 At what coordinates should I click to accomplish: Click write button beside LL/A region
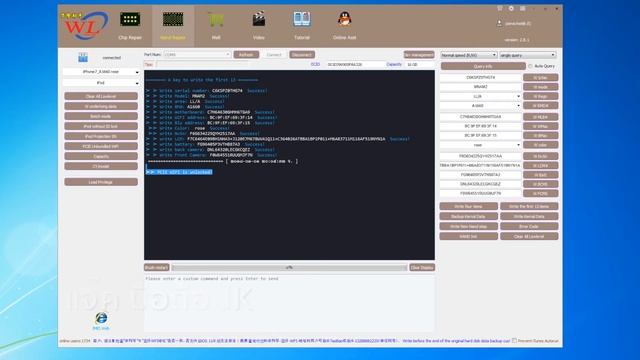click(540, 96)
